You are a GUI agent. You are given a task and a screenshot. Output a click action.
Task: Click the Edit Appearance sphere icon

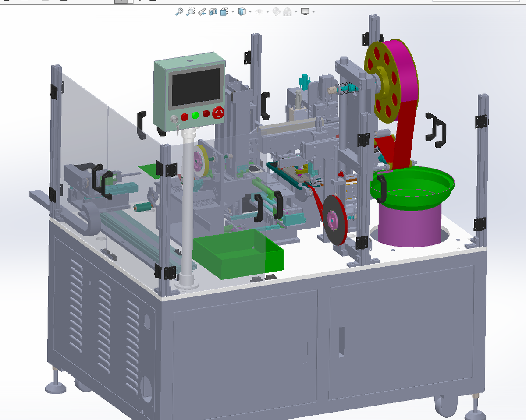[x=276, y=12]
